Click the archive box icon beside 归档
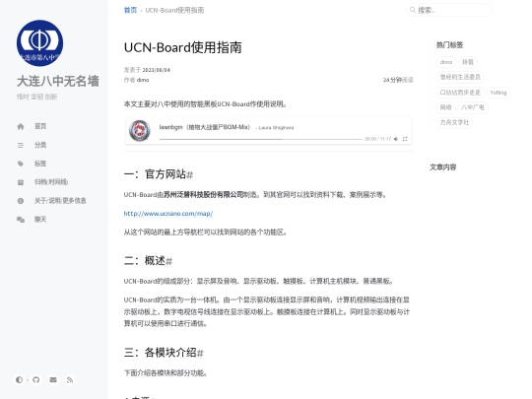The image size is (532, 399). [x=21, y=182]
